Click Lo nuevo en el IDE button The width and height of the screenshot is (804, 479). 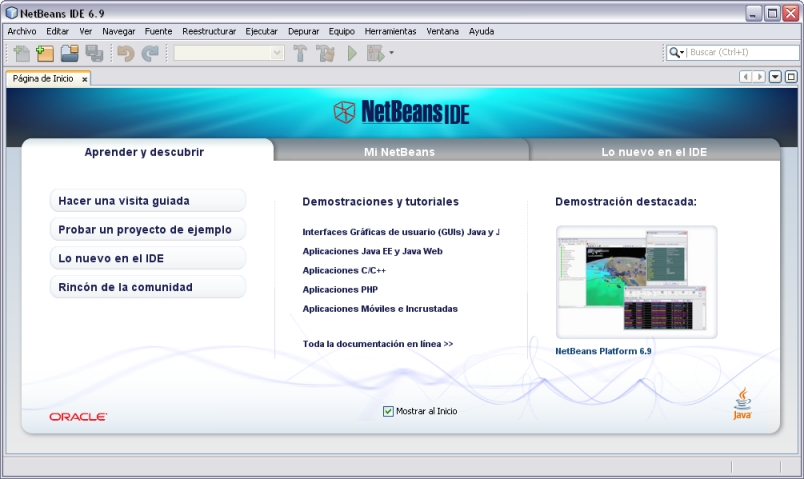click(148, 258)
